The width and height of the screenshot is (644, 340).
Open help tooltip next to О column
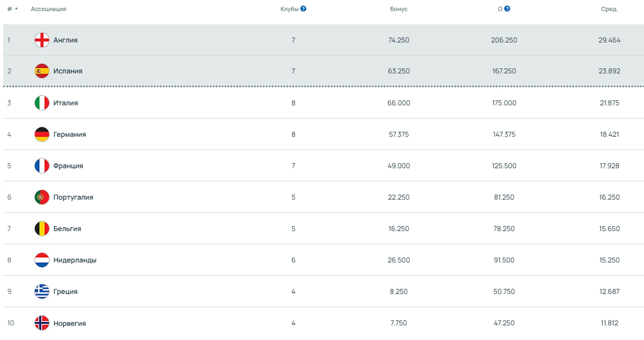(507, 9)
